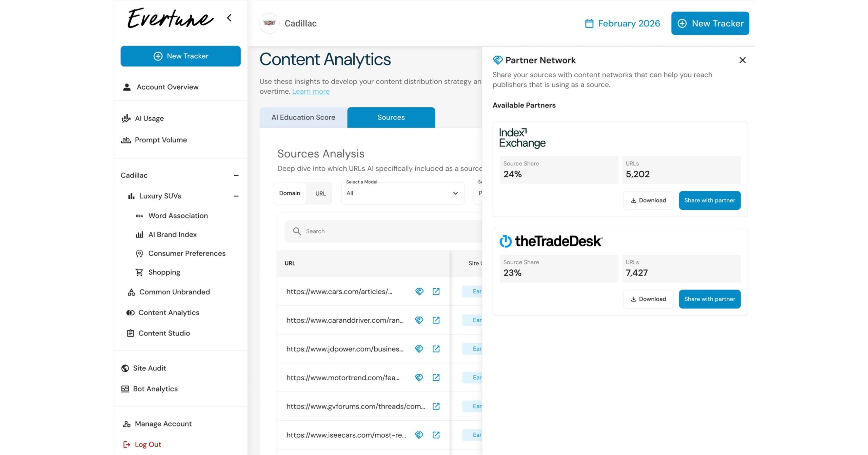
Task: Click the external link icon for motortrend.com
Action: [x=436, y=377]
